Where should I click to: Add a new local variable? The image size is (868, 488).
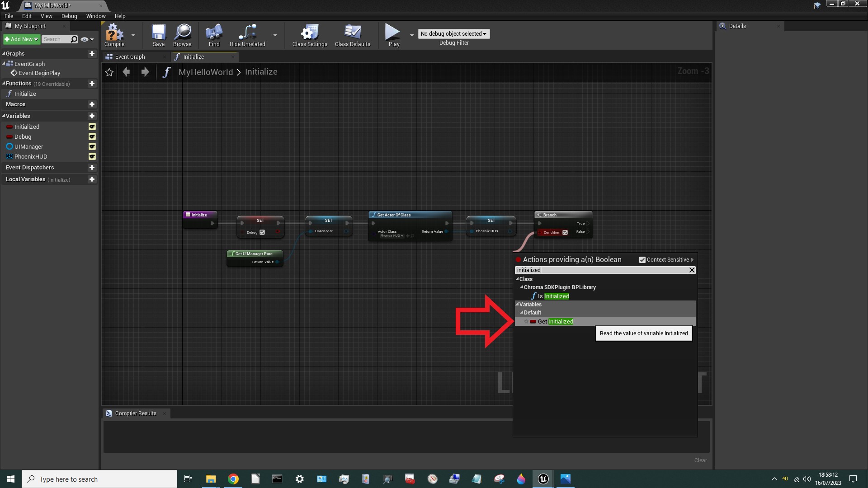click(92, 179)
